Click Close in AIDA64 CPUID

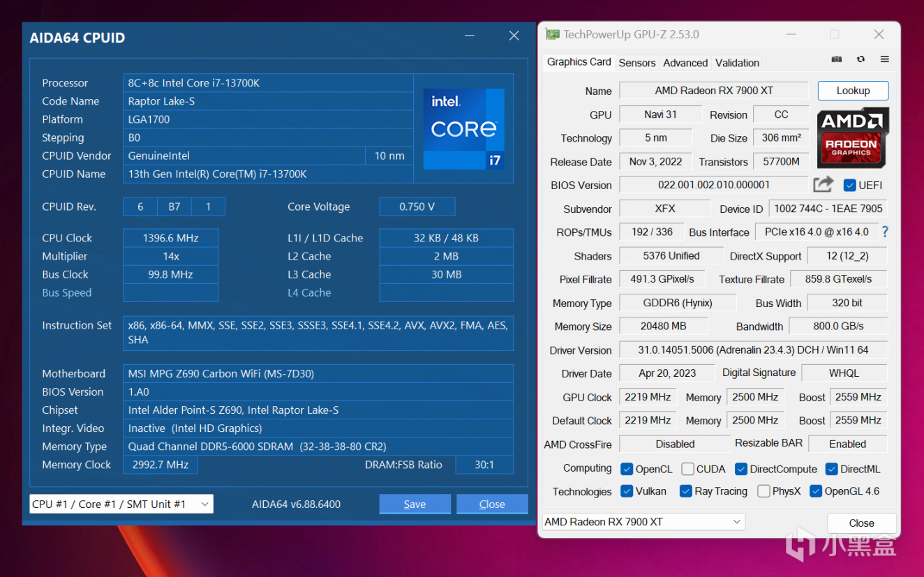click(x=492, y=504)
